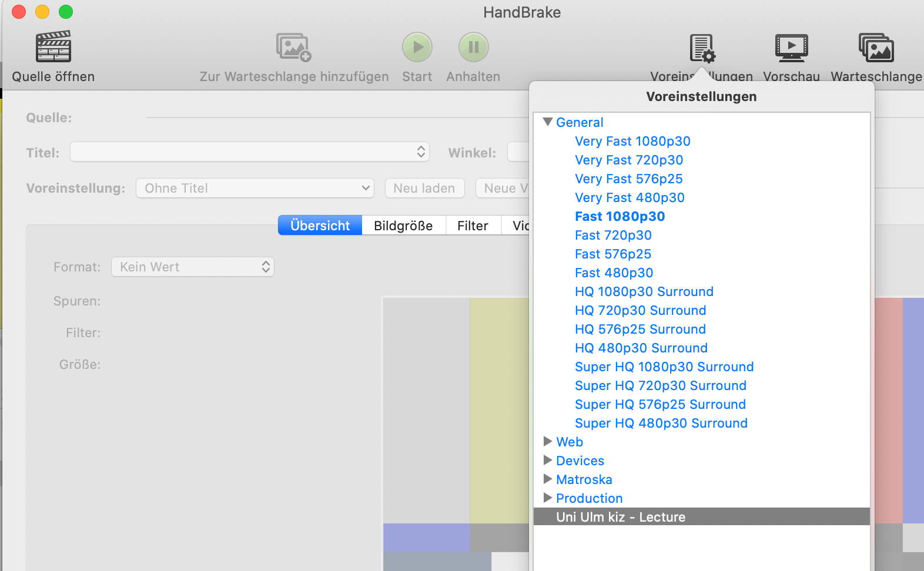Select Super HQ 480p30 Surround preset
Image resolution: width=924 pixels, height=571 pixels.
point(661,423)
